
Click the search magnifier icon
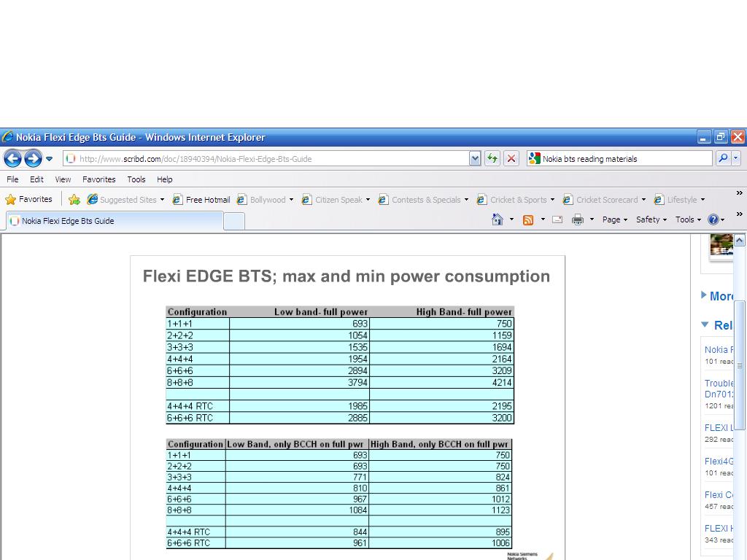(x=722, y=158)
